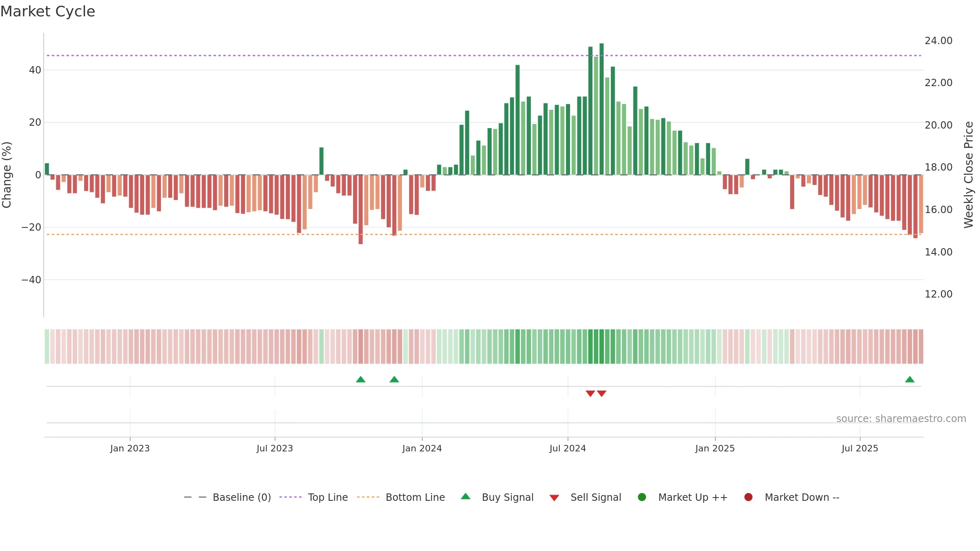Click the 40 tick on the change axis

35,70
